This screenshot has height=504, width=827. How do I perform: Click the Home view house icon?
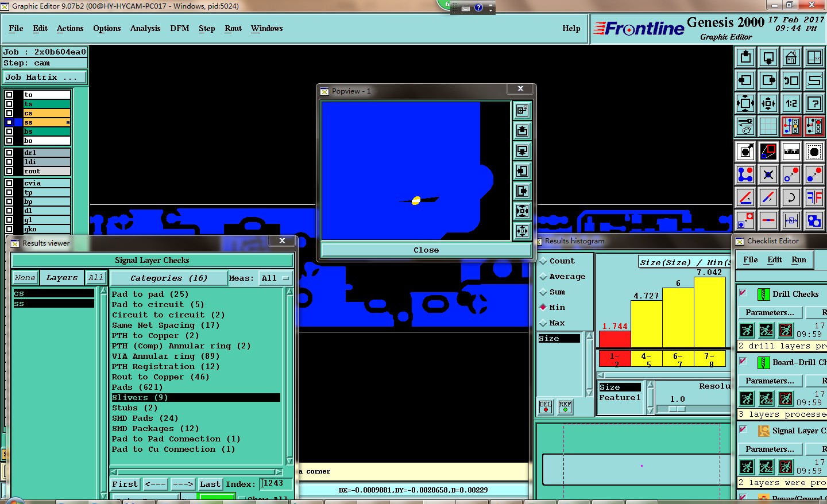coord(791,57)
